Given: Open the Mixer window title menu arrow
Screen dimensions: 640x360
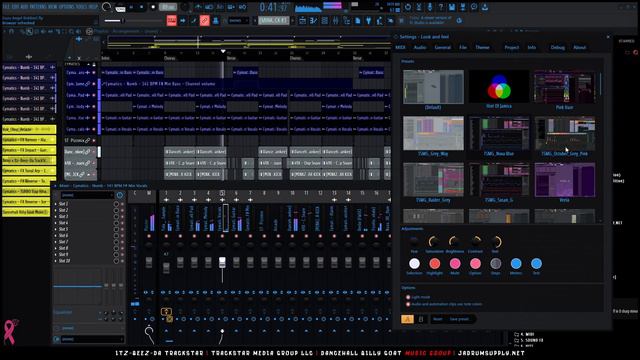Looking at the screenshot, I should 56,186.
